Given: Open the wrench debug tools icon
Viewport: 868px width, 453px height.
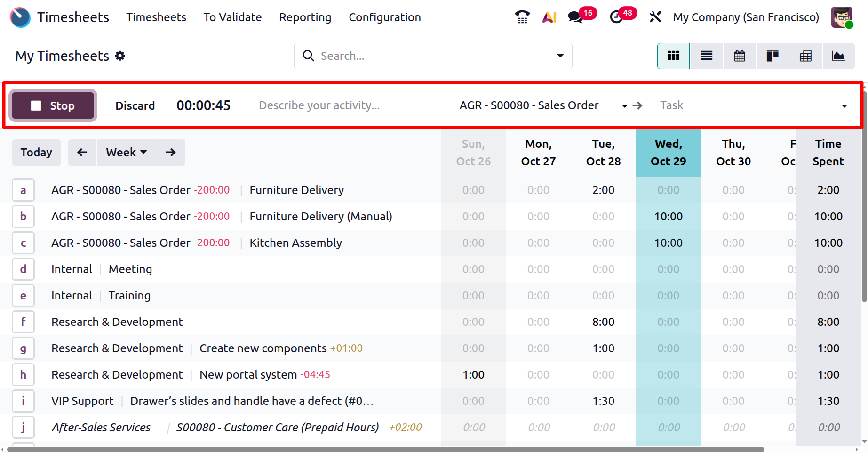Looking at the screenshot, I should point(655,17).
